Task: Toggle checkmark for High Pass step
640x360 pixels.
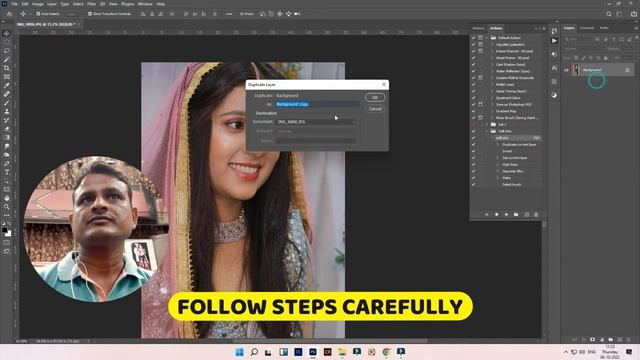Action: [473, 164]
